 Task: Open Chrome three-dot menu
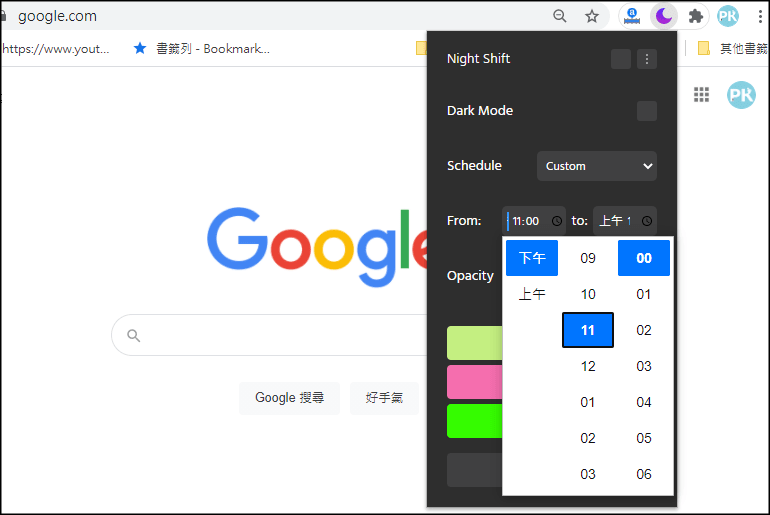tap(760, 16)
